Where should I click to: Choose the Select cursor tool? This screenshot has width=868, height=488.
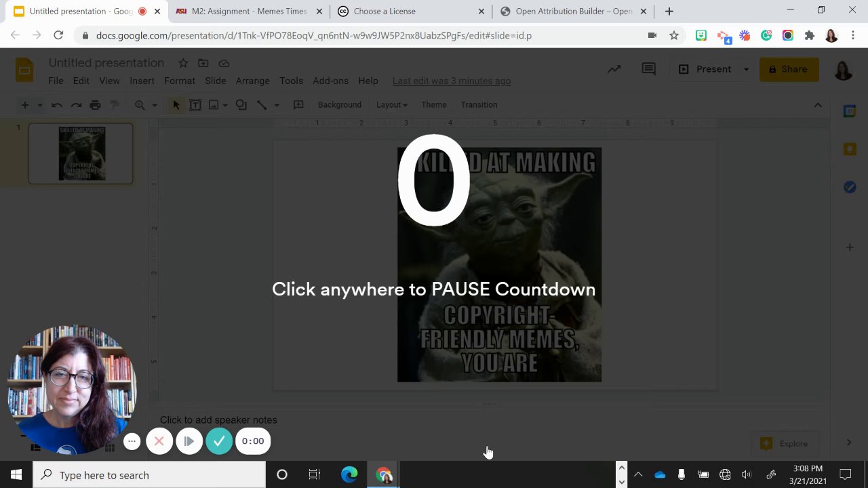coord(176,105)
